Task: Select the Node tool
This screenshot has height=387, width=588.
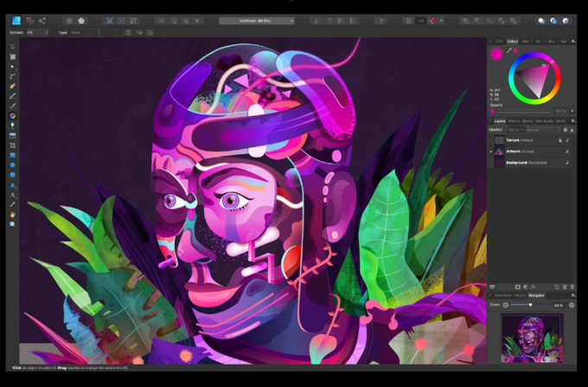Action: pos(12,67)
